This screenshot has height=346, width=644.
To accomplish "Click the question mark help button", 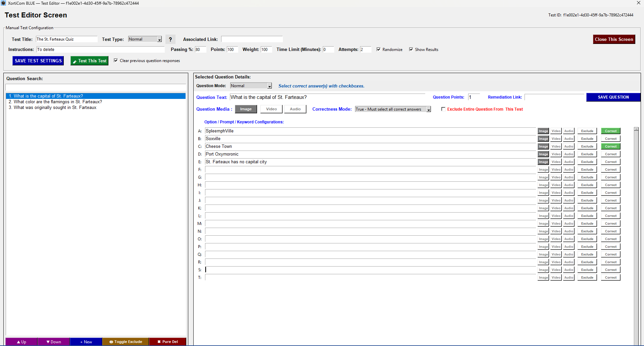I will click(170, 40).
